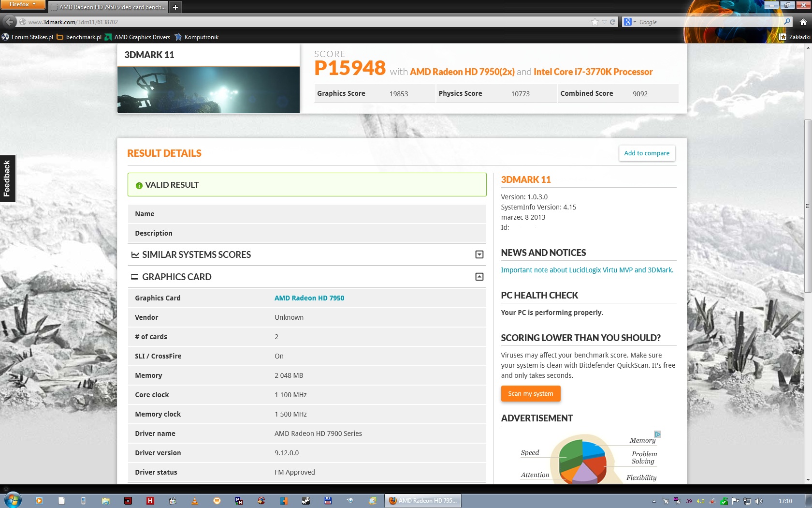Open the Zakładki bookmarks menu
Viewport: 812px width, 508px height.
(795, 37)
